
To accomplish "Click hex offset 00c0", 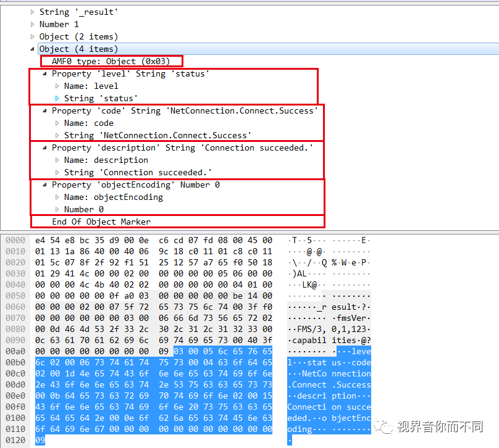I will (15, 374).
